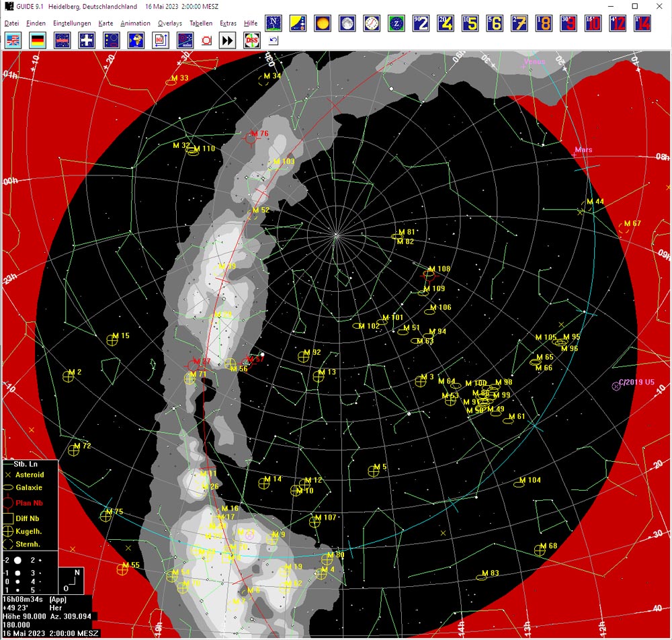Open the Finden menu
672x640 pixels.
point(36,23)
